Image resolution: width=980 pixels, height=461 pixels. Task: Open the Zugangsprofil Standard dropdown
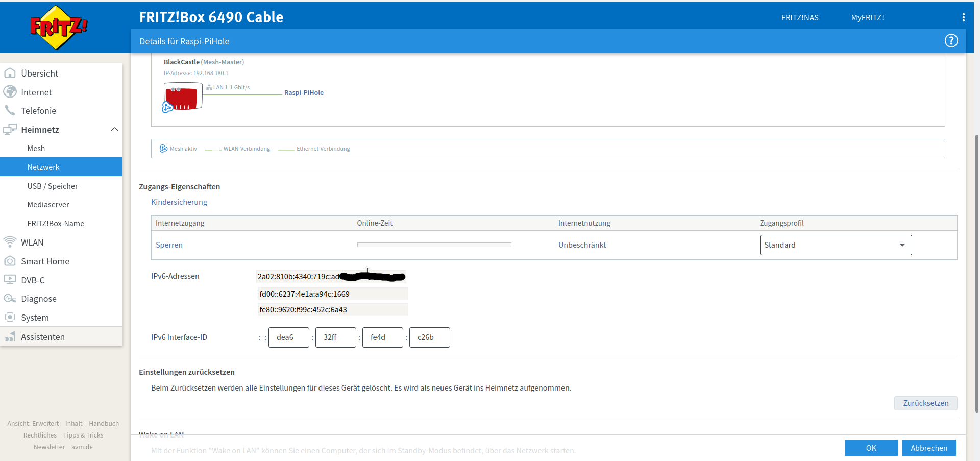click(x=836, y=245)
